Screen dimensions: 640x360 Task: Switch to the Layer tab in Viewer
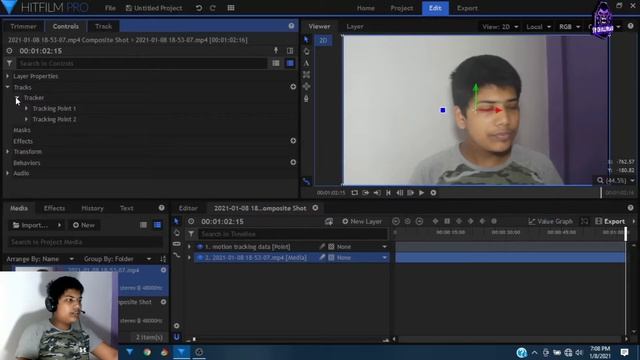click(x=355, y=27)
